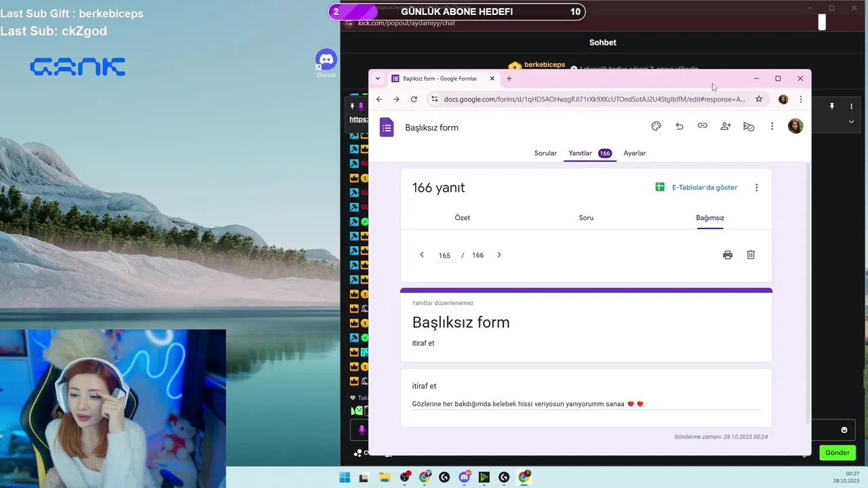Click the confession answer text line

pos(586,404)
